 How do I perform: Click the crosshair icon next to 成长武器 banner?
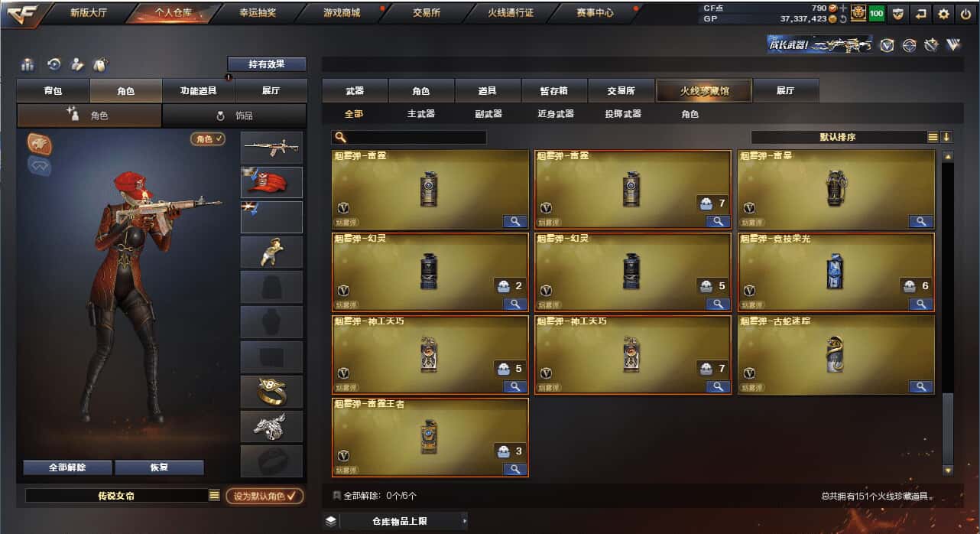tap(909, 45)
